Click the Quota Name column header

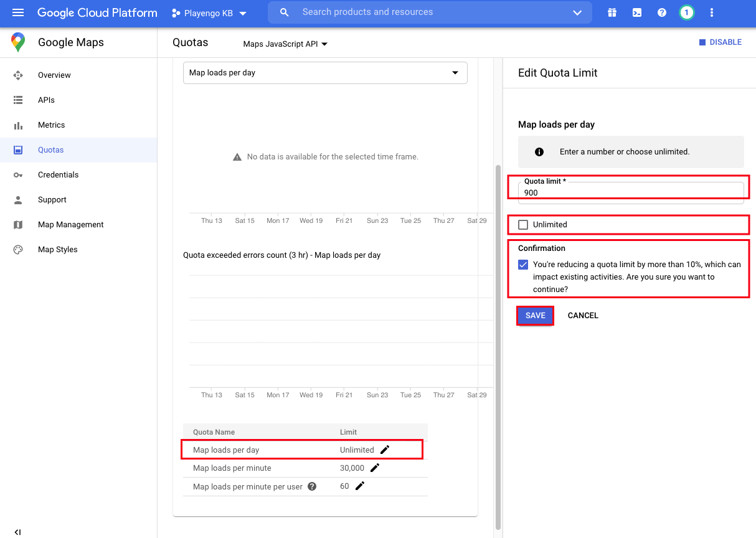[x=214, y=432]
